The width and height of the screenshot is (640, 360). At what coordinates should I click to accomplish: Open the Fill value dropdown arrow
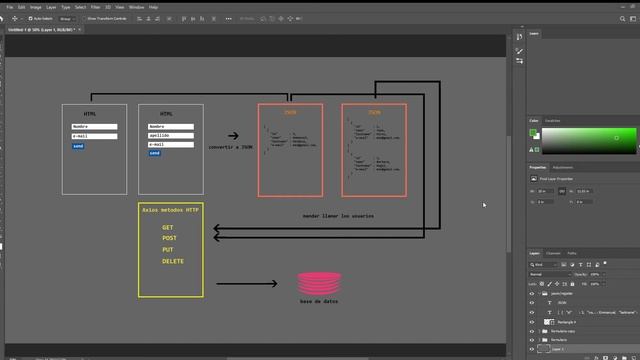tap(604, 284)
